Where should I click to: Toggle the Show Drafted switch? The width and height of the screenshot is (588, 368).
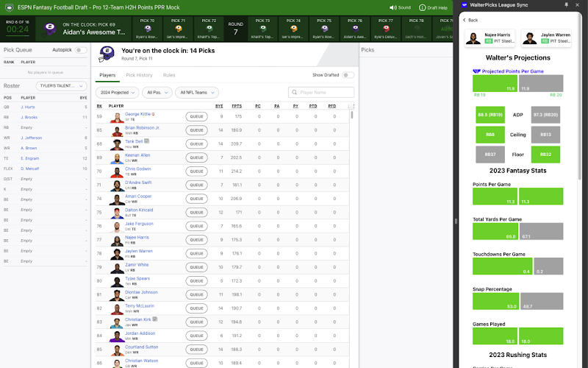348,75
